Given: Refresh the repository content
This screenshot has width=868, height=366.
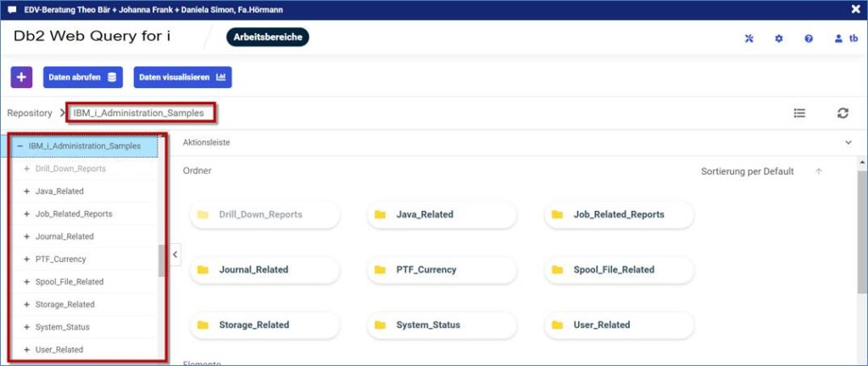Looking at the screenshot, I should click(843, 113).
